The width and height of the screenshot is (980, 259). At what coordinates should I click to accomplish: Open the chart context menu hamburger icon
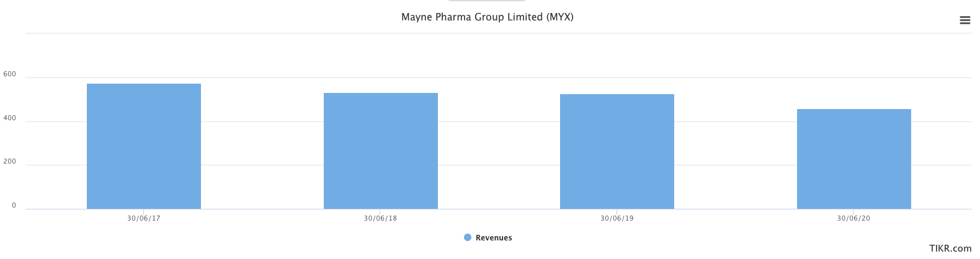coord(964,20)
